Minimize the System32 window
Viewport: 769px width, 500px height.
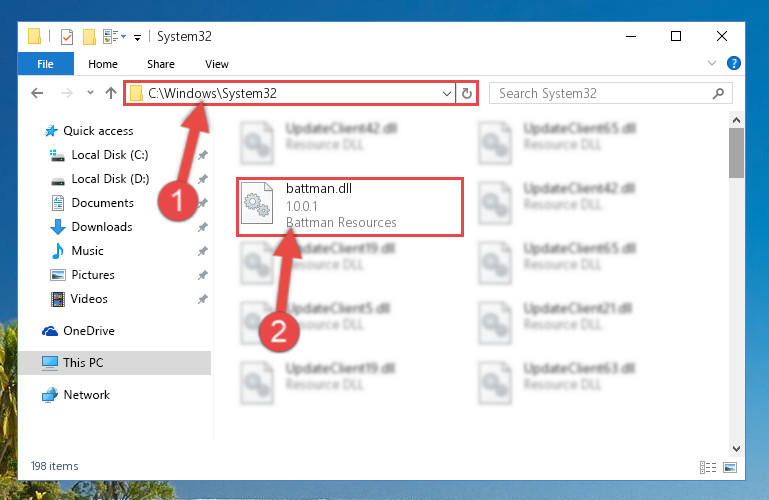[631, 36]
